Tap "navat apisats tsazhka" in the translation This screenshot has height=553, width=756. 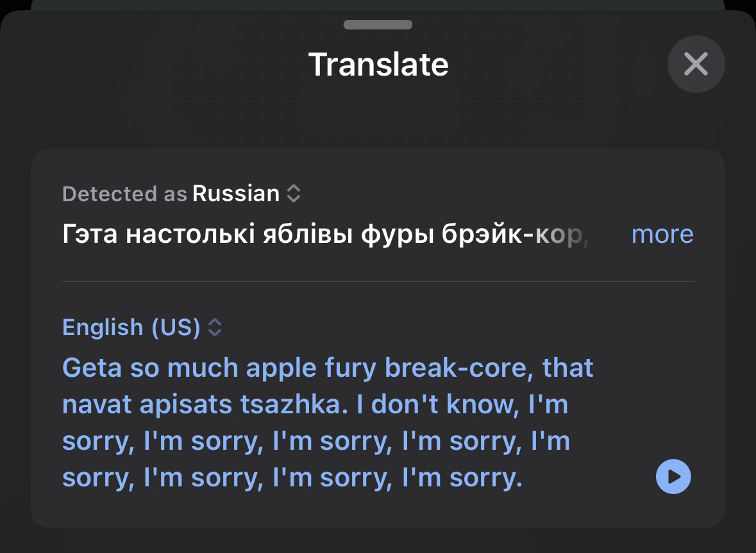[204, 405]
